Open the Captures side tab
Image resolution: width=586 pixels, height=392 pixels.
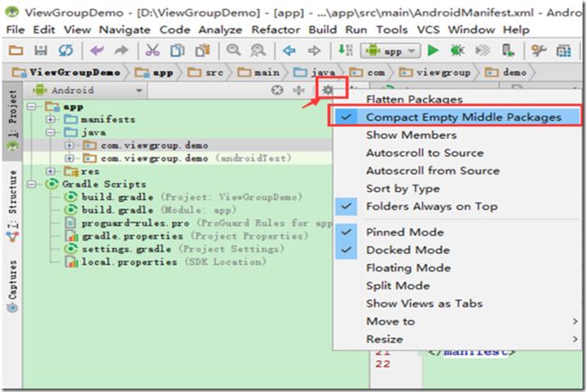[x=13, y=286]
